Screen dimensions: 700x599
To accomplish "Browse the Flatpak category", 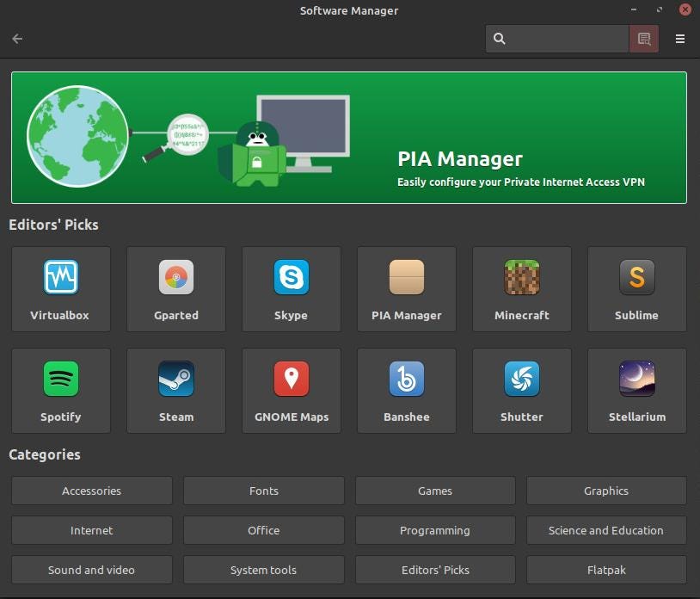I will (x=607, y=570).
